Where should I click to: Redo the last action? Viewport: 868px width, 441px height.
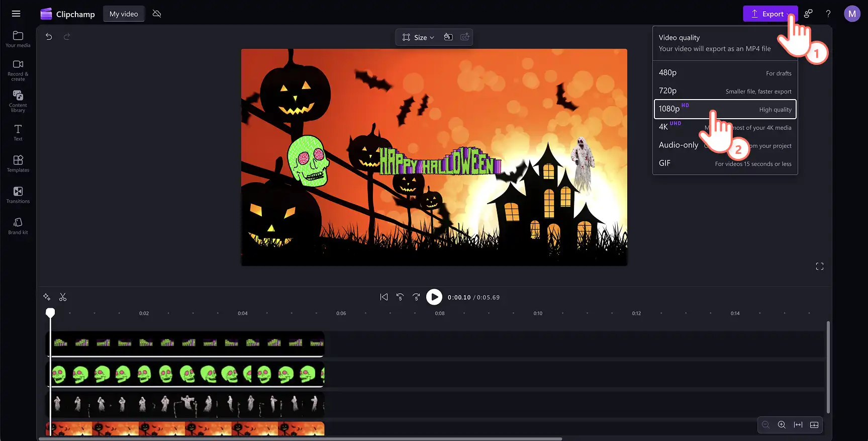(x=67, y=36)
